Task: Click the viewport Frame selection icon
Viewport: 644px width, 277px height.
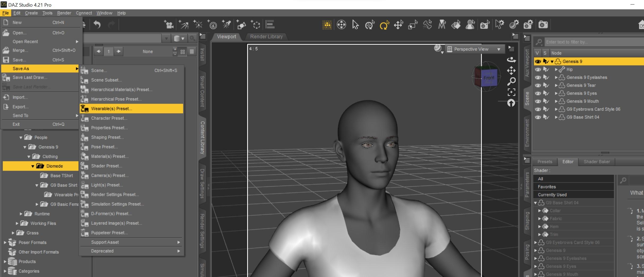Action: point(511,92)
